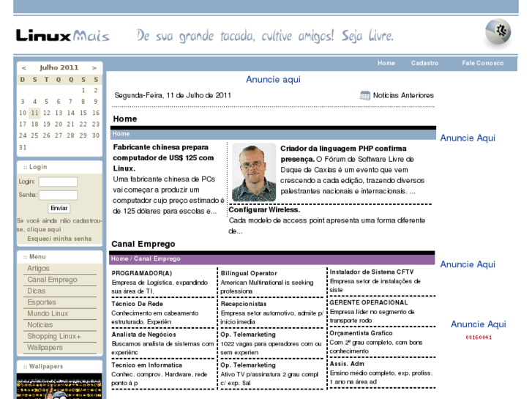Click the Wallpapers preview thumbnail
The width and height of the screenshot is (532, 399).
pos(59,386)
